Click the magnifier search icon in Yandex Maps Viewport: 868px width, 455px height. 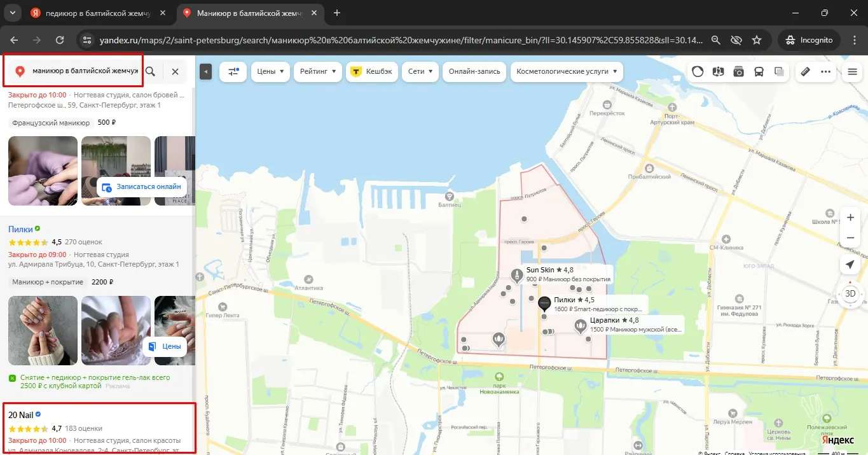click(x=150, y=71)
